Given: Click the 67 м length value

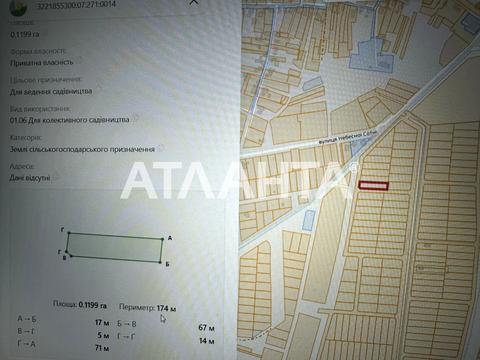Looking at the screenshot, I should pyautogui.click(x=206, y=328).
